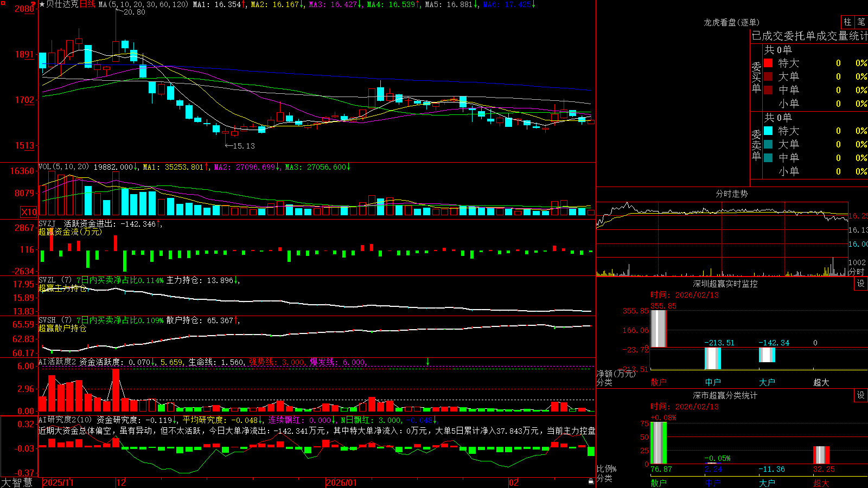Select the 龙虎看盘(逐单) panel title
Screen dimensions: 868x488
(x=731, y=22)
